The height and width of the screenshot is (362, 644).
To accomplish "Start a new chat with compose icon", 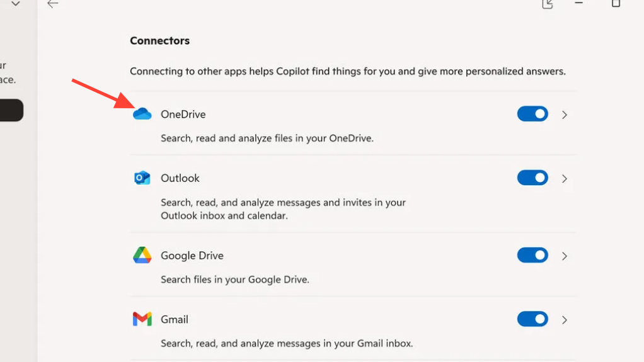I will (x=548, y=4).
